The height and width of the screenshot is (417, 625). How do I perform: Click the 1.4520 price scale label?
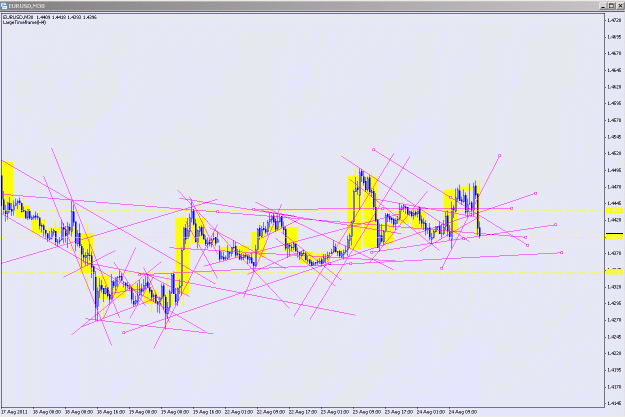coord(614,153)
